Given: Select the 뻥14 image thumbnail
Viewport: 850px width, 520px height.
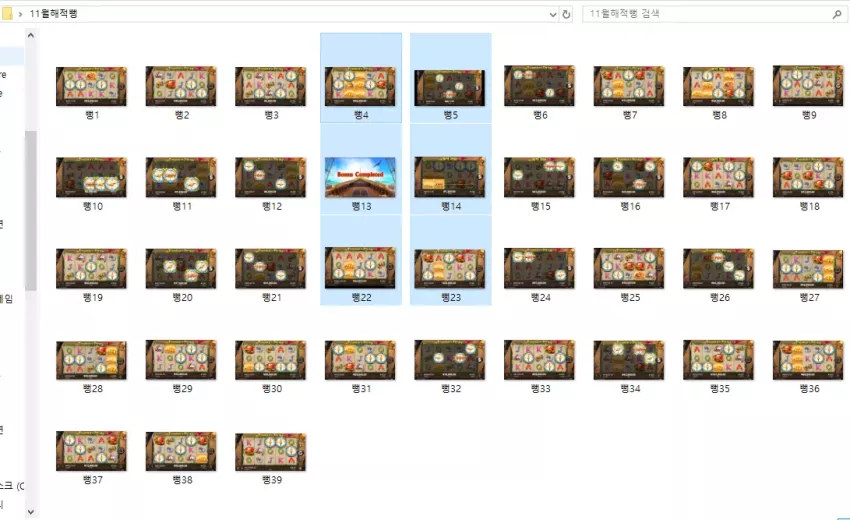Looking at the screenshot, I should coord(449,177).
